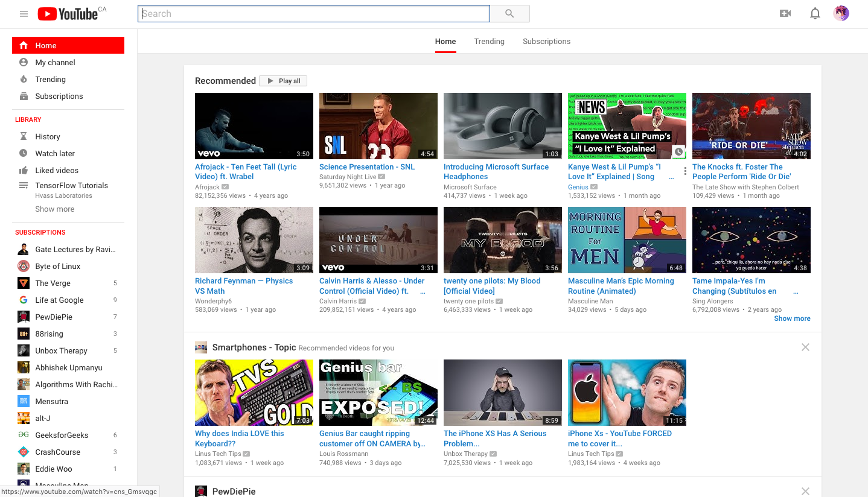This screenshot has width=868, height=497.
Task: Open options menu for Kanye West video
Action: pos(685,172)
